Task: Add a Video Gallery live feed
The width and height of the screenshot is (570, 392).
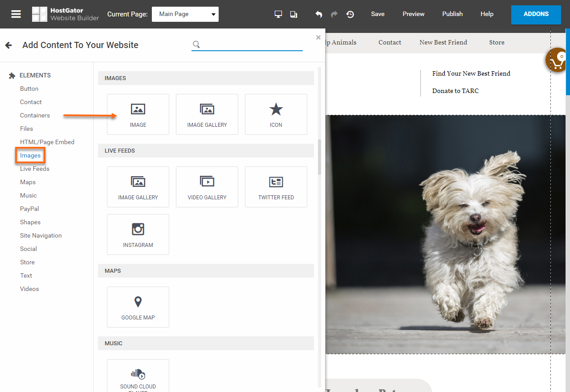Action: (x=207, y=186)
